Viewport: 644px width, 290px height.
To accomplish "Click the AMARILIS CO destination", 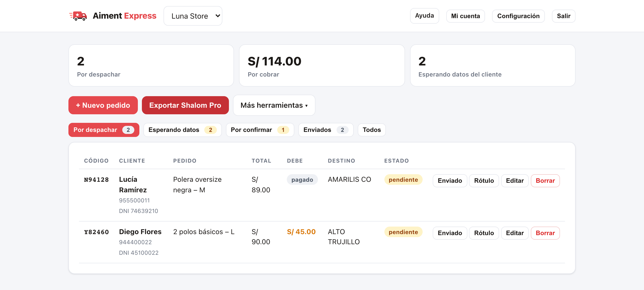I will click(349, 179).
